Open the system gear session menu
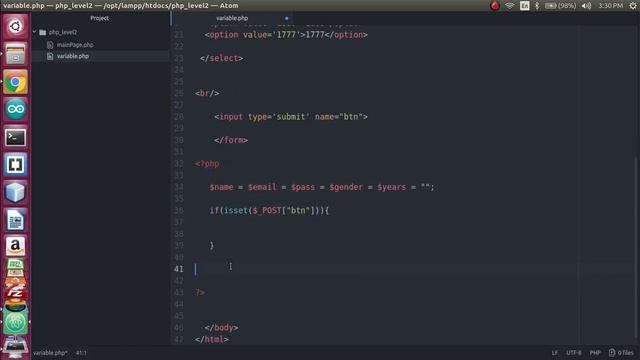Viewport: 640px width, 360px height. 633,6
